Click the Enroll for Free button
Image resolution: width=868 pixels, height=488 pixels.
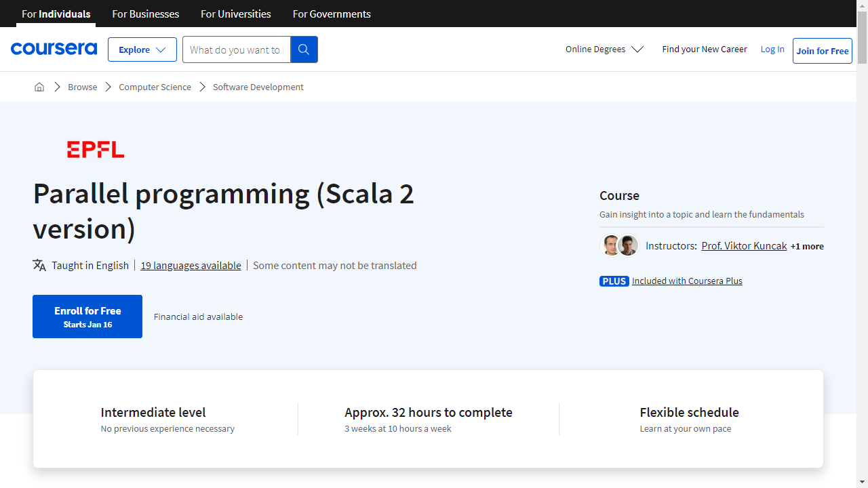[87, 317]
